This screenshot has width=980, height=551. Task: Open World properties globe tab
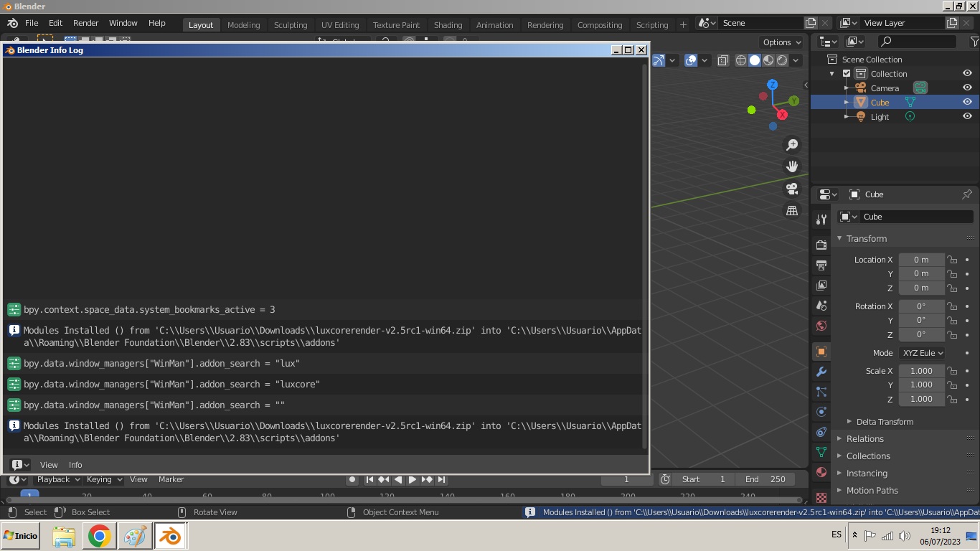pos(821,326)
